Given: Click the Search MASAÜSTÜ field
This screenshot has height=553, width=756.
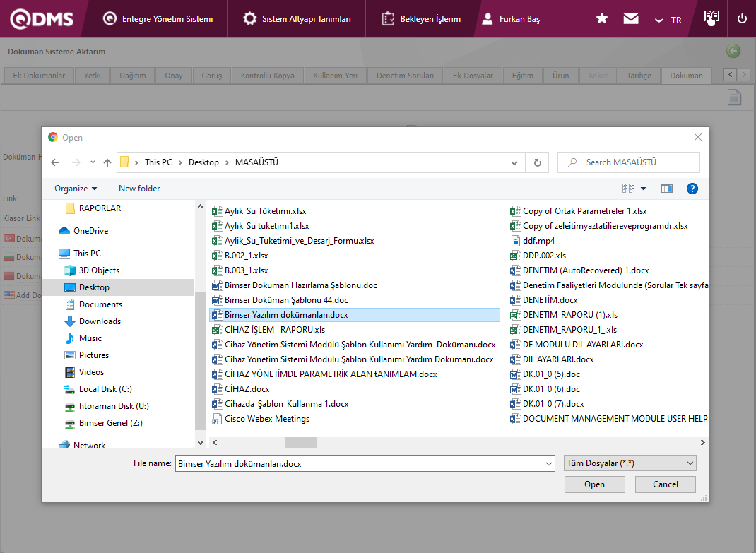Looking at the screenshot, I should (629, 162).
